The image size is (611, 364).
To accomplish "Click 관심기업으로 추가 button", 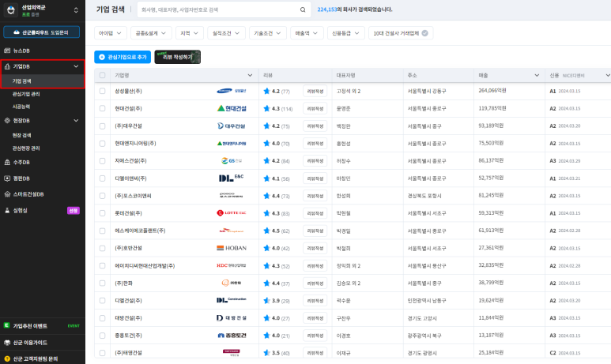I will point(123,57).
